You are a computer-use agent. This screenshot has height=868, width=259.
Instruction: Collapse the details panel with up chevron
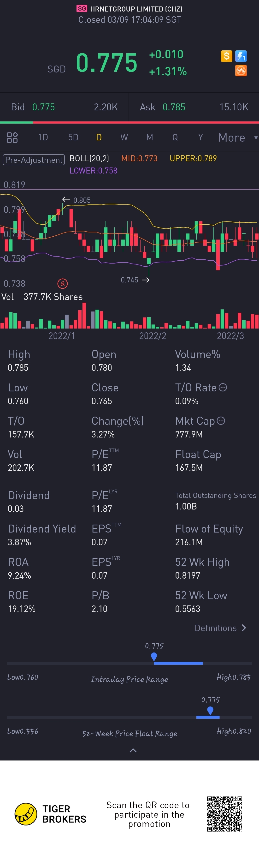[133, 750]
